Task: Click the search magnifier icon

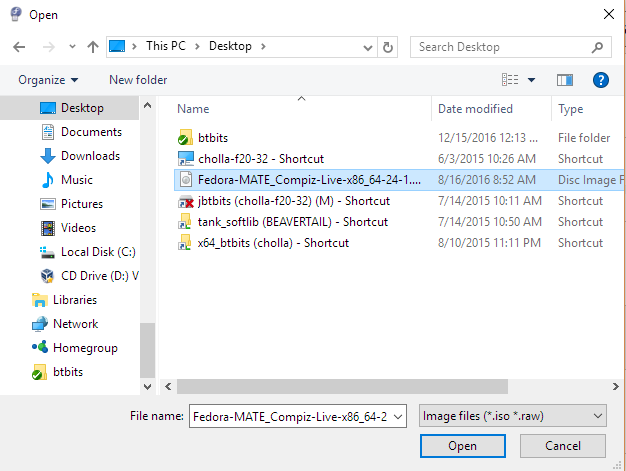Action: 597,47
